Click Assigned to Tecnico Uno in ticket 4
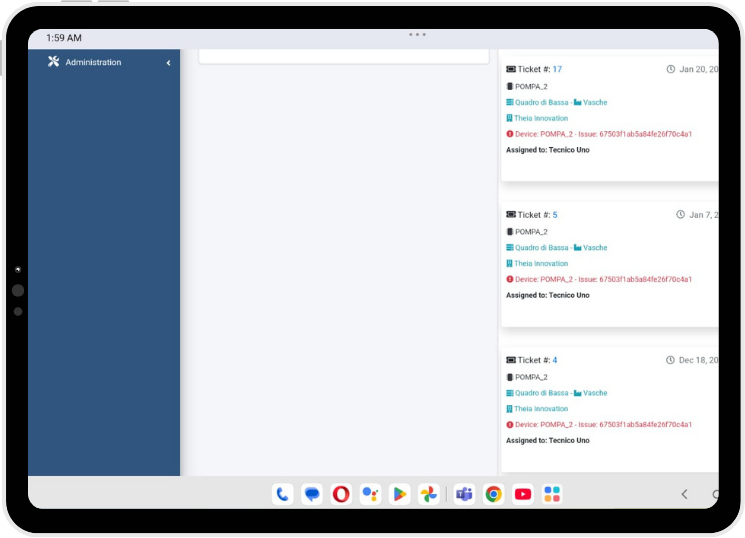This screenshot has height=538, width=745. tap(548, 441)
